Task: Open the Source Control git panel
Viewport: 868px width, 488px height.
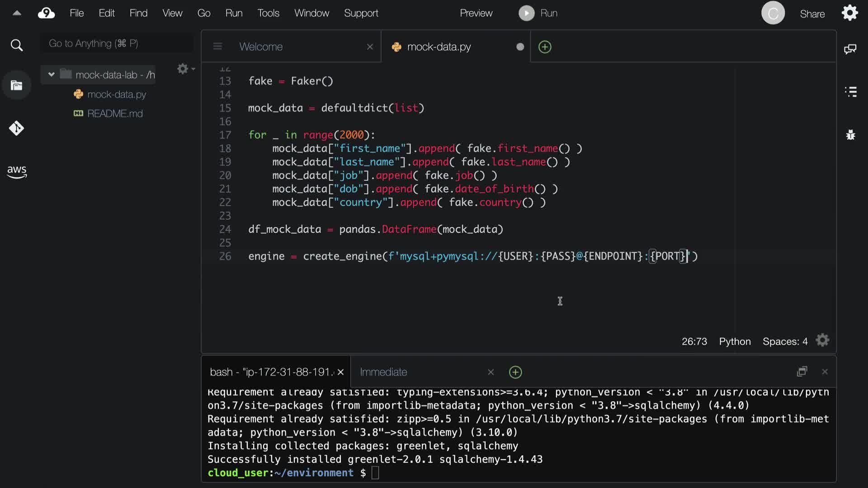Action: tap(17, 128)
